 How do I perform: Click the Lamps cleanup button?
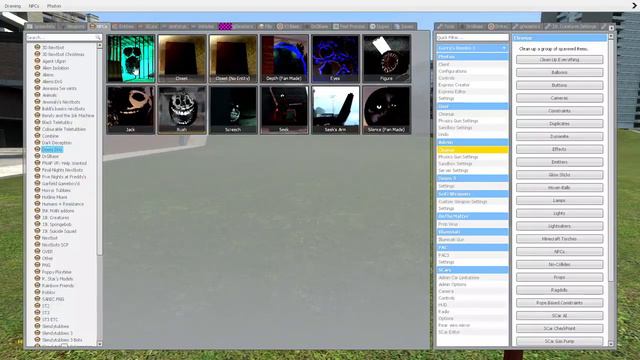click(559, 200)
